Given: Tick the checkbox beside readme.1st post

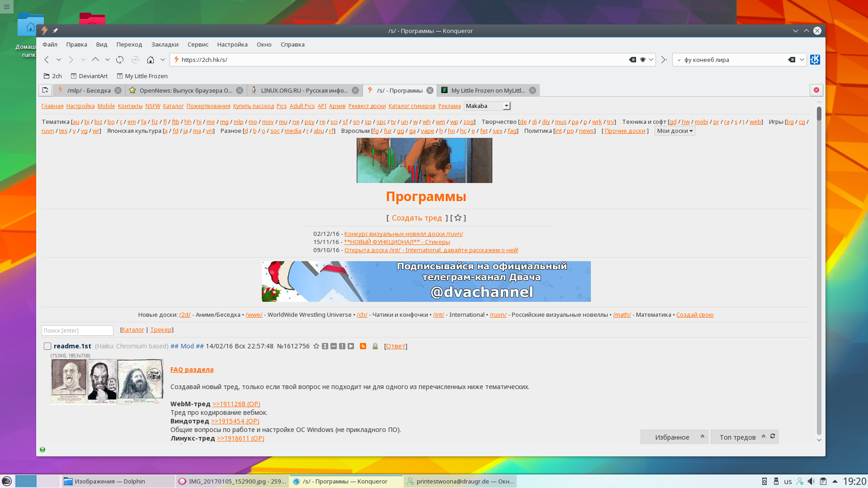Looking at the screenshot, I should (x=47, y=346).
